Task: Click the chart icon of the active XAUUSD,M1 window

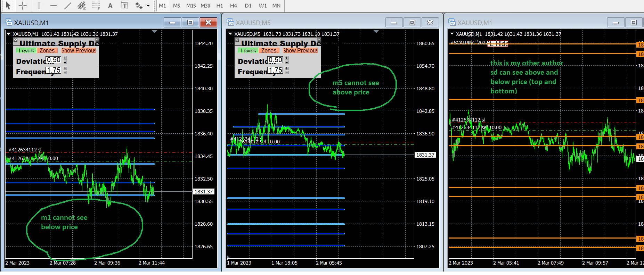Action: pyautogui.click(x=9, y=23)
